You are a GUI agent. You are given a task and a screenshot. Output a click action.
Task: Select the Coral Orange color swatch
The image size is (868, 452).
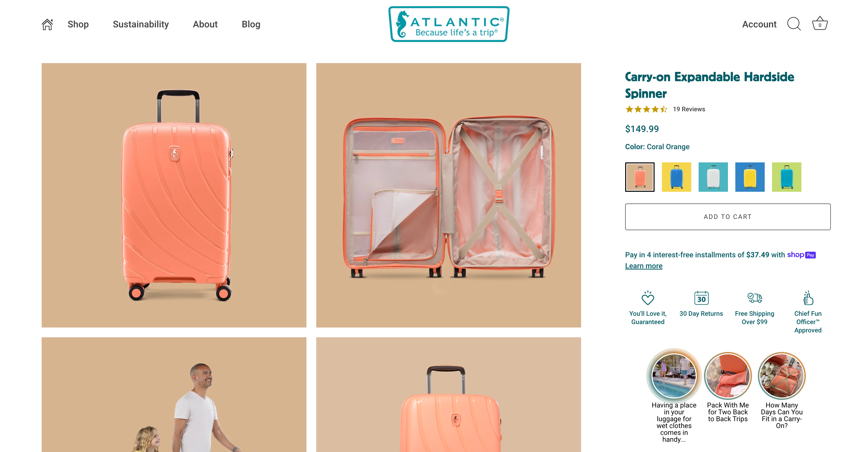click(640, 177)
